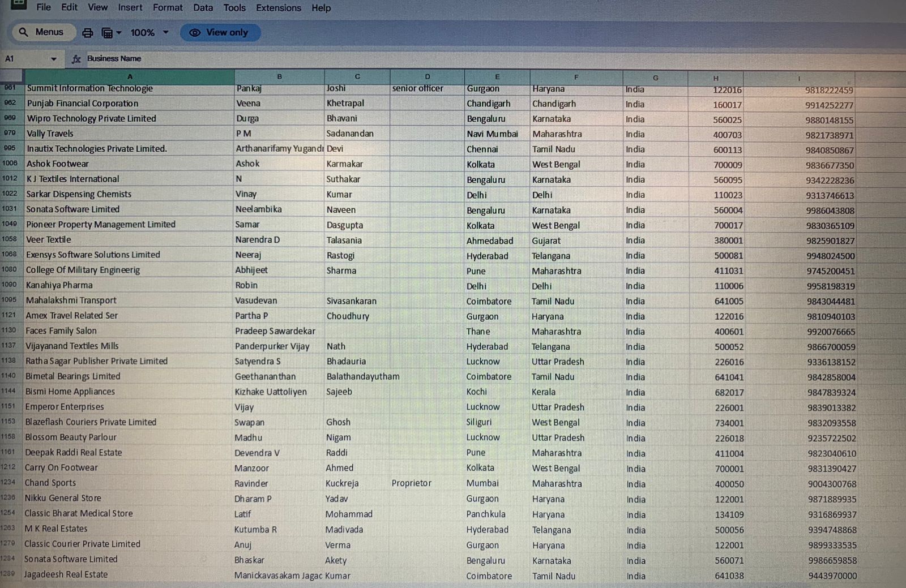Click cell Punjab Financial Corporation

[x=83, y=103]
